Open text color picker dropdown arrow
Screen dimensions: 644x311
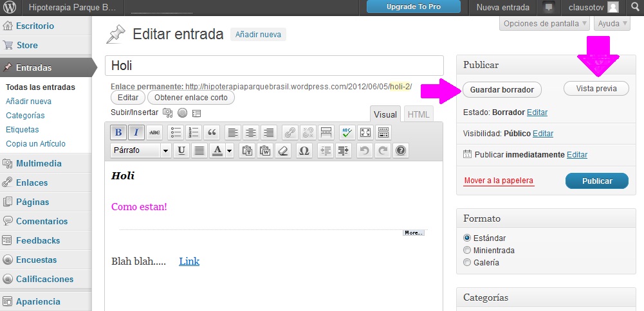pyautogui.click(x=230, y=150)
